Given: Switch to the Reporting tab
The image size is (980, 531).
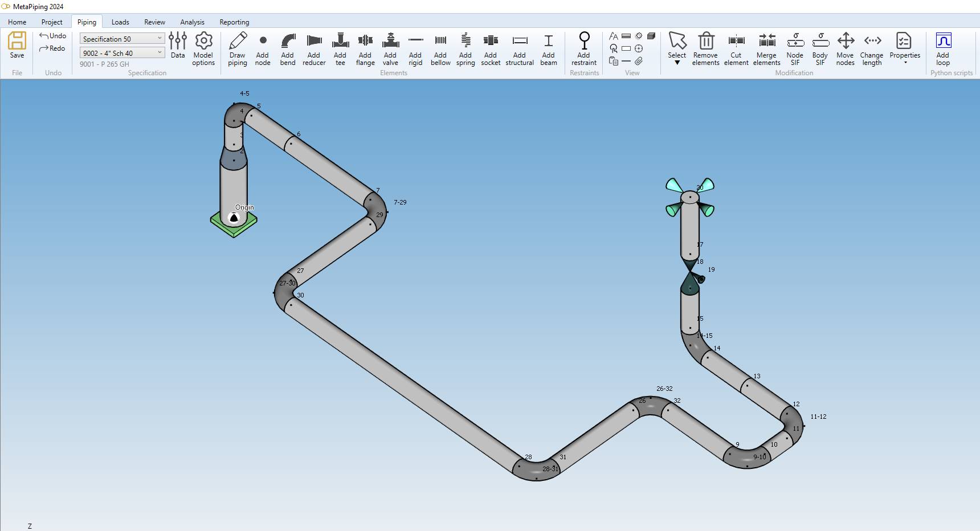Looking at the screenshot, I should click(234, 22).
